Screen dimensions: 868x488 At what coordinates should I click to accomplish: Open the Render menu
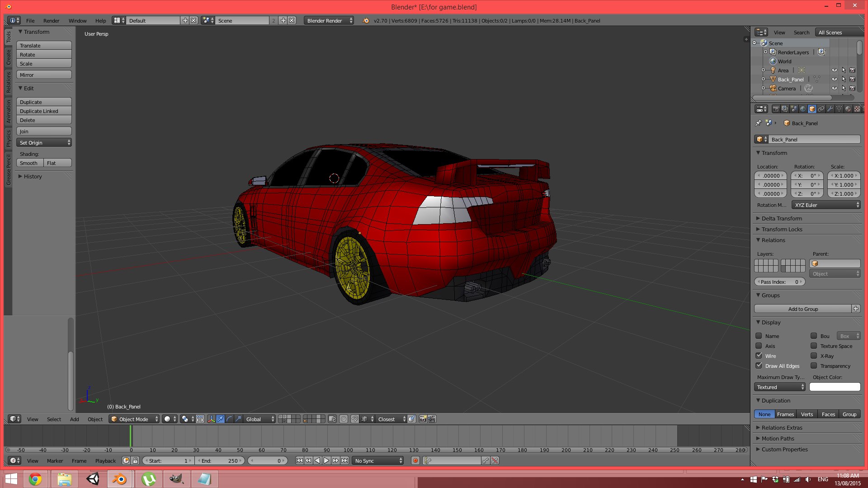pyautogui.click(x=51, y=21)
